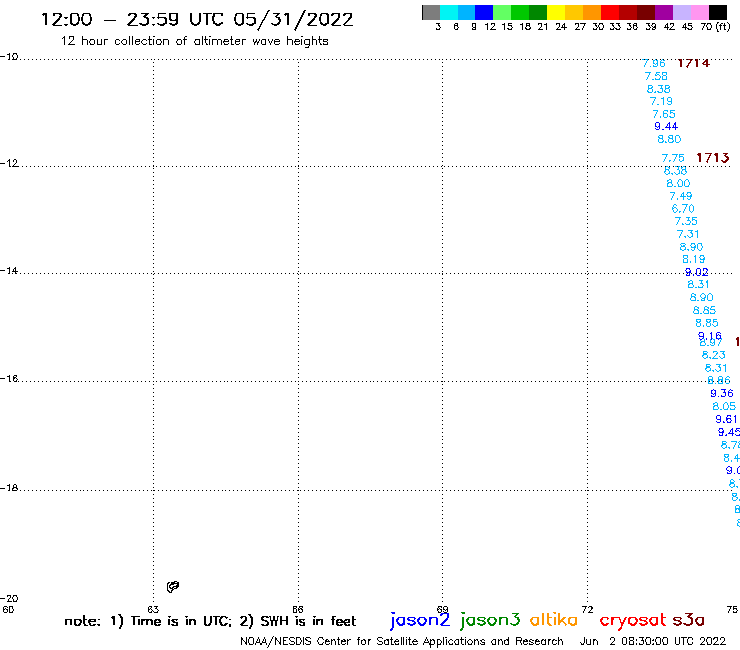The height and width of the screenshot is (650, 740).
Task: Click the 7.19 wave height value
Action: coord(661,101)
